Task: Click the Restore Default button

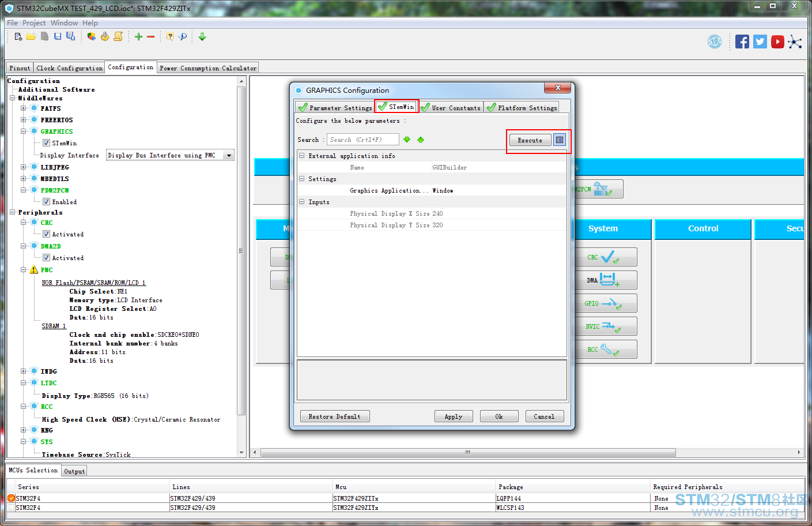Action: click(335, 416)
